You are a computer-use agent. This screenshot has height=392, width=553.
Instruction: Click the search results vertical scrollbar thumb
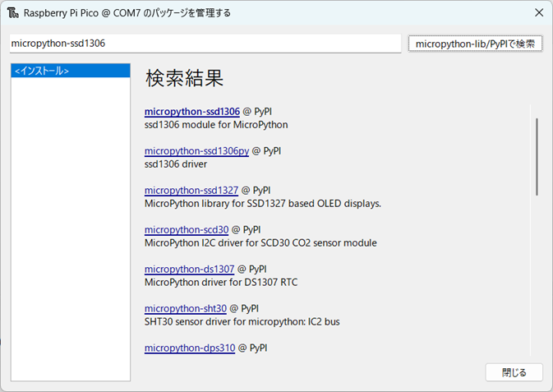(x=537, y=157)
